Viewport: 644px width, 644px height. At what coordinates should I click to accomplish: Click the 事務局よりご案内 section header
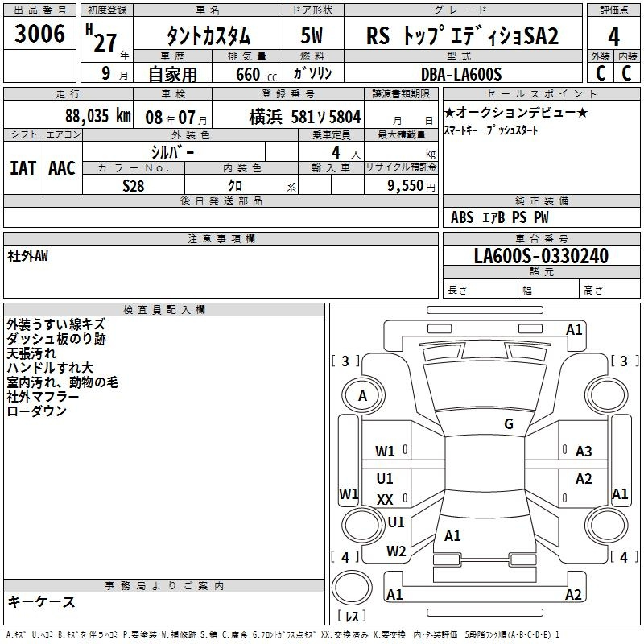164,586
